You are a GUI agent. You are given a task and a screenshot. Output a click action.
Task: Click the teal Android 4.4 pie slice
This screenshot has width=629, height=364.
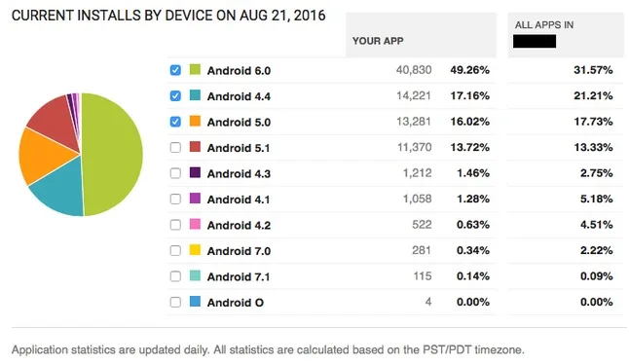[60, 189]
